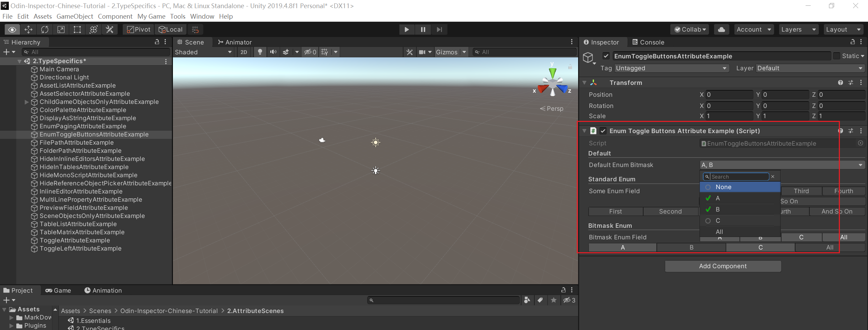Uncheck option B in enum list
Viewport: 868px width, 330px height.
tap(740, 209)
